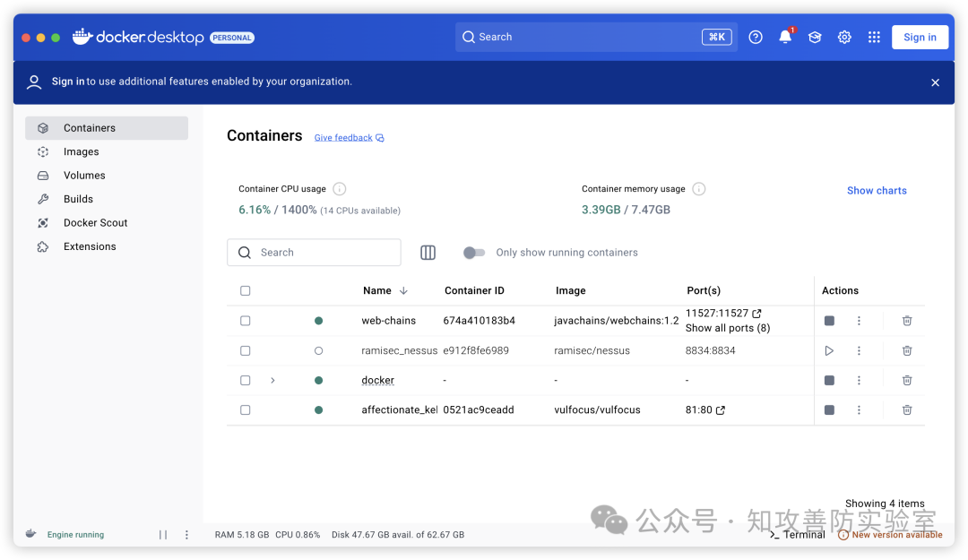Toggle only show running containers
Screen dimensions: 968x560
click(x=474, y=253)
